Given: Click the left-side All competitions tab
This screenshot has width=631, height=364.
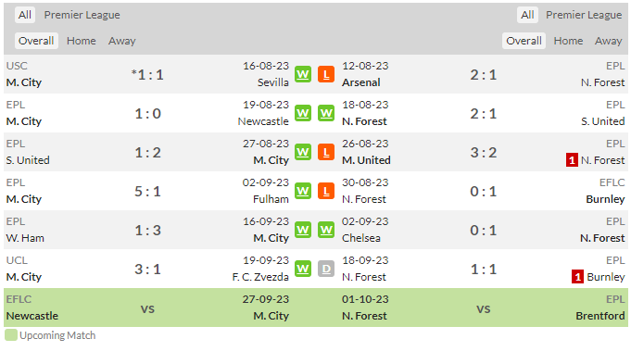Looking at the screenshot, I should 25,15.
